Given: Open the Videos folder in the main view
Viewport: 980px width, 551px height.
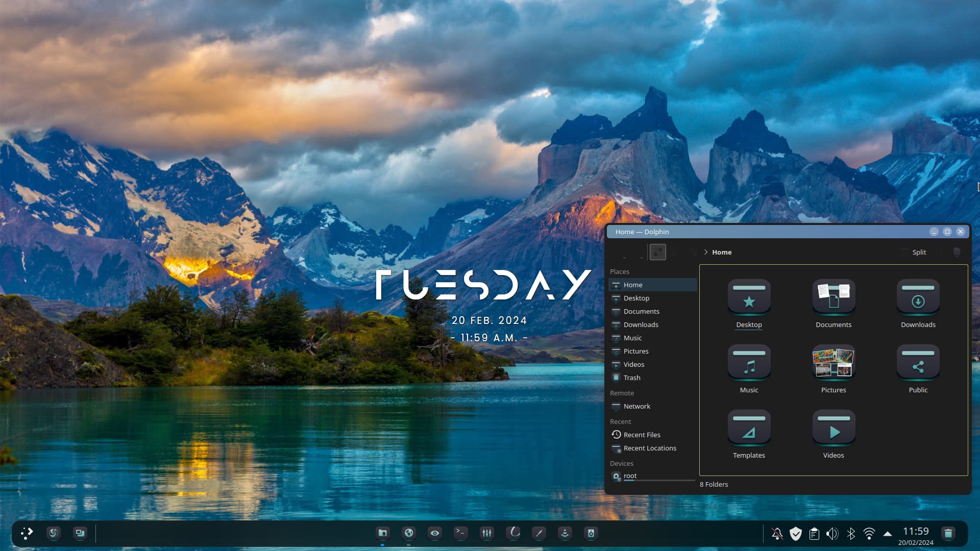Looking at the screenshot, I should (833, 429).
